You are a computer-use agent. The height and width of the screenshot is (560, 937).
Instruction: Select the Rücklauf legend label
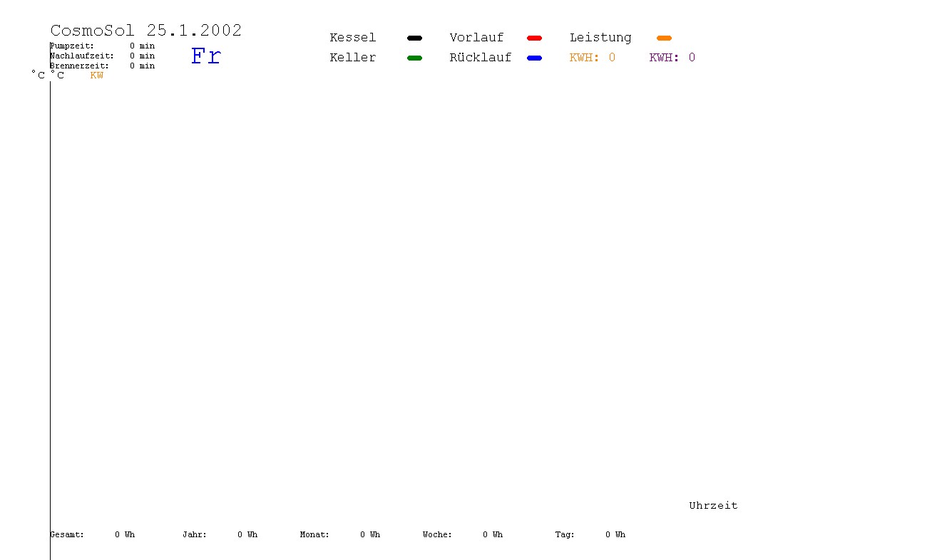tap(480, 58)
